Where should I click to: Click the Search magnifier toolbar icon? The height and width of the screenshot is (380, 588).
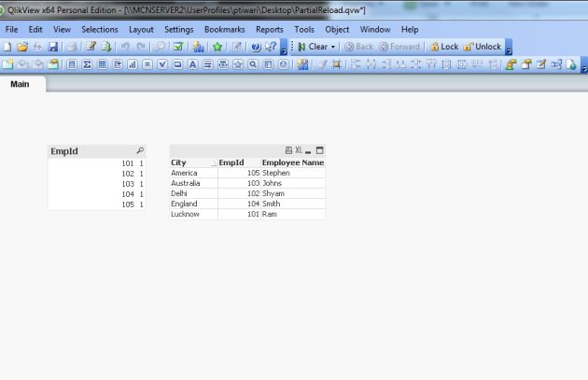click(160, 47)
